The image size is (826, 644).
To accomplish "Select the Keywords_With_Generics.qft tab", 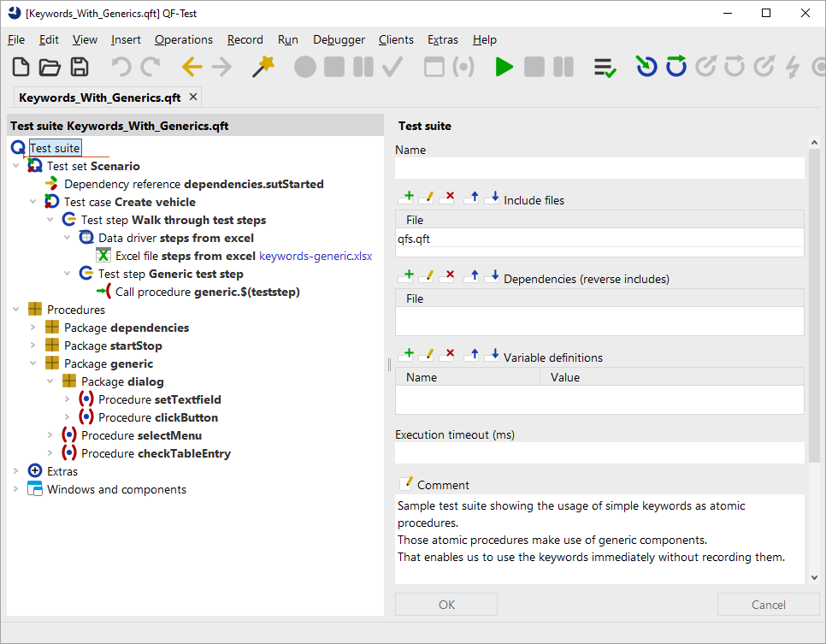I will click(100, 97).
